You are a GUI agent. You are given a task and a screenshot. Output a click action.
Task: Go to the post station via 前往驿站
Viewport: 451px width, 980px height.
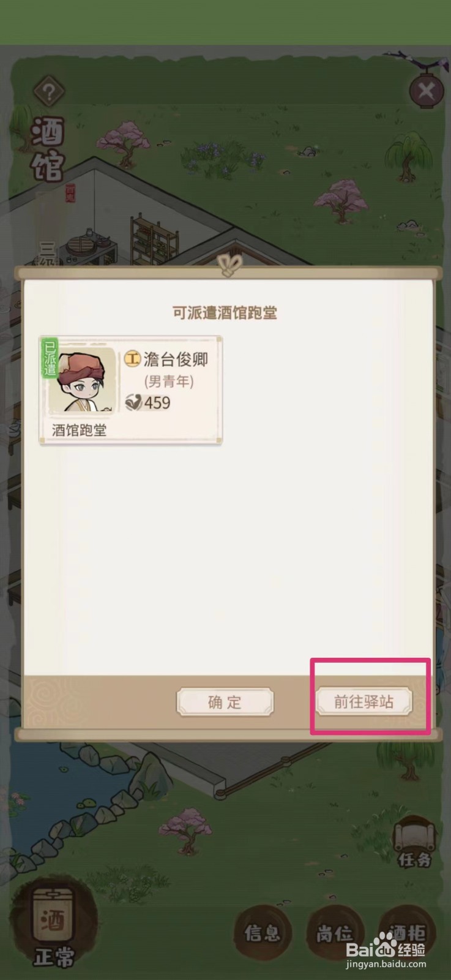point(363,702)
